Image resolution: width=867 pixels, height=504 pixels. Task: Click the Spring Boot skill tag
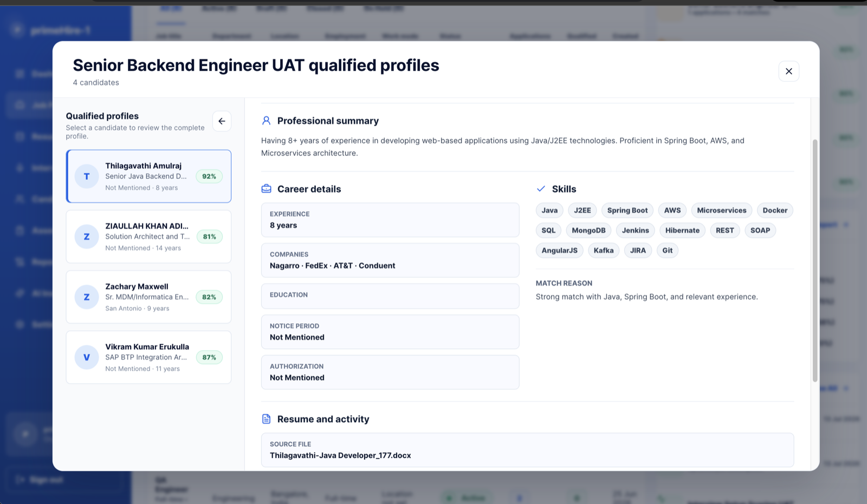[627, 211]
